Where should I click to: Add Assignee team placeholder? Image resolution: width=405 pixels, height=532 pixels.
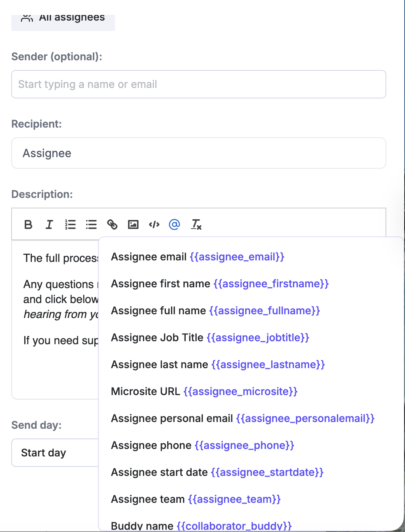(x=196, y=499)
